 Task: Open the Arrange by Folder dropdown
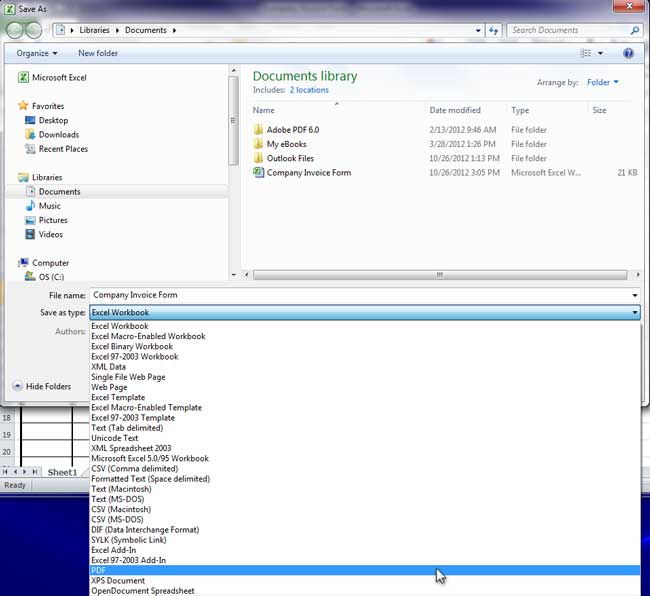tap(603, 82)
